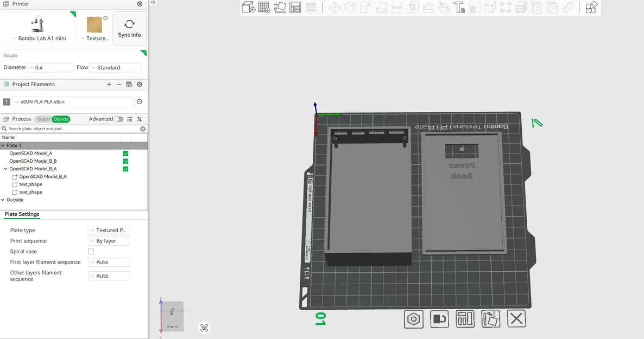644x339 pixels.
Task: Toggle checkbox for parent OpenSCAD Model_B_A
Action: 125,169
